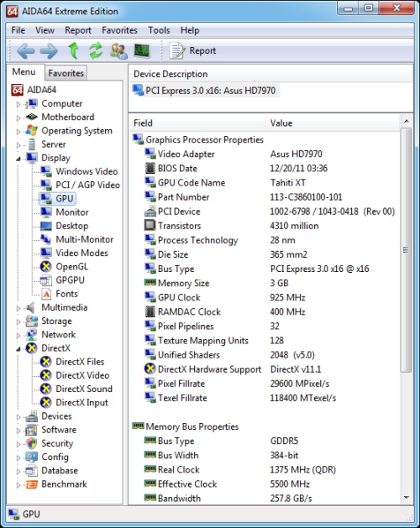
Task: Select Windows Video in the tree
Action: 87,171
